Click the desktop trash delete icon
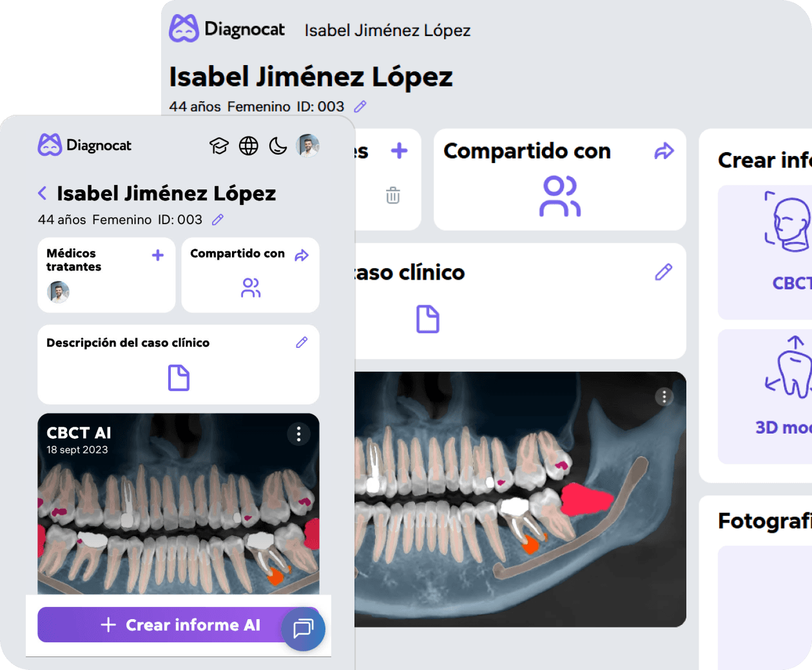 pos(393,195)
